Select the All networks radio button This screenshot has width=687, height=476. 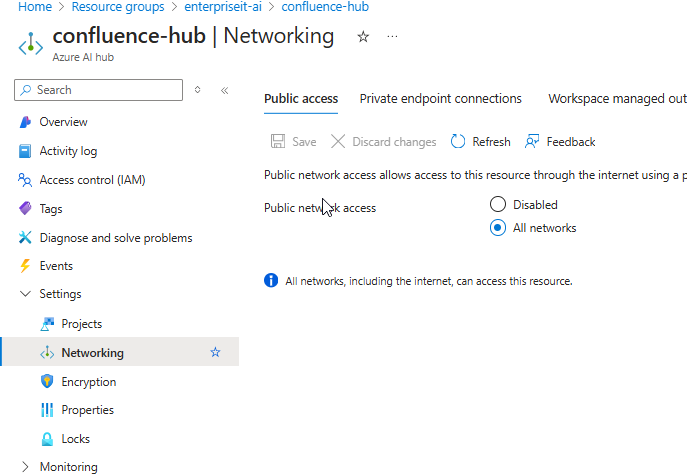coord(498,228)
